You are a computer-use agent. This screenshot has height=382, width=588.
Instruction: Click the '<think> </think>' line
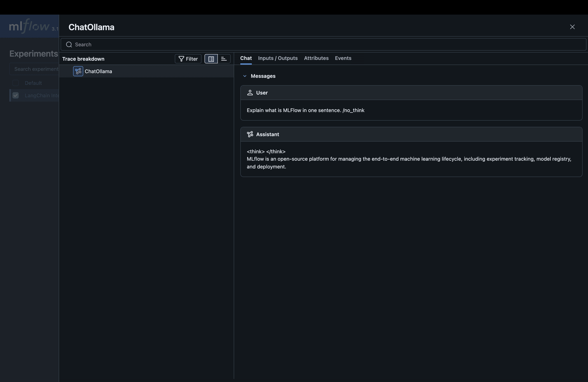coord(266,152)
